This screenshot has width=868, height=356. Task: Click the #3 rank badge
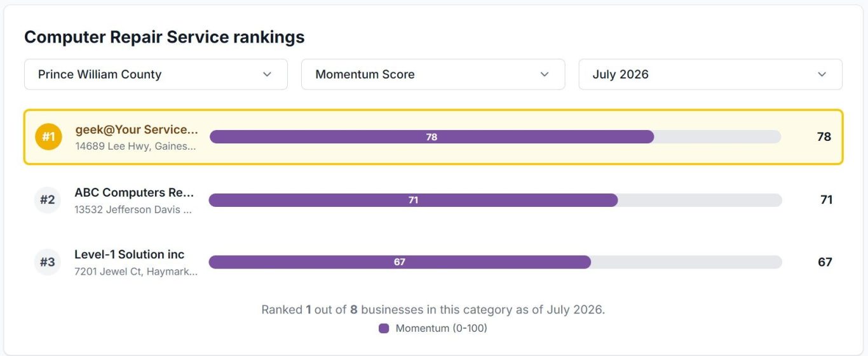pyautogui.click(x=48, y=262)
